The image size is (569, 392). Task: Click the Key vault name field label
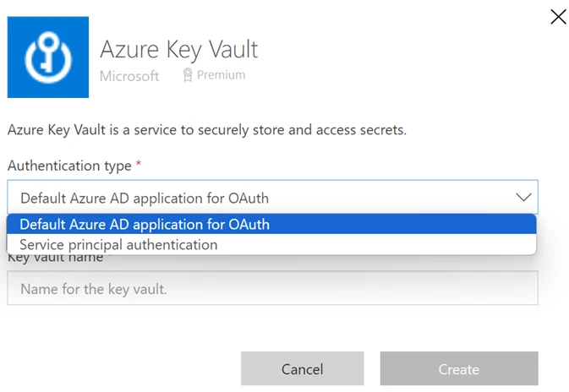coord(55,258)
